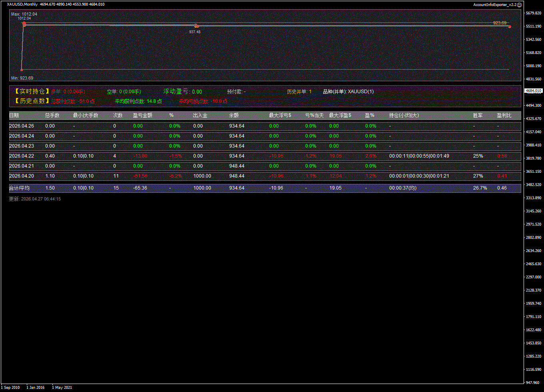Viewport: 544px width, 392px height.
Task: Click the AccountInfoExporter_v2.2 expert label
Action: click(x=494, y=5)
